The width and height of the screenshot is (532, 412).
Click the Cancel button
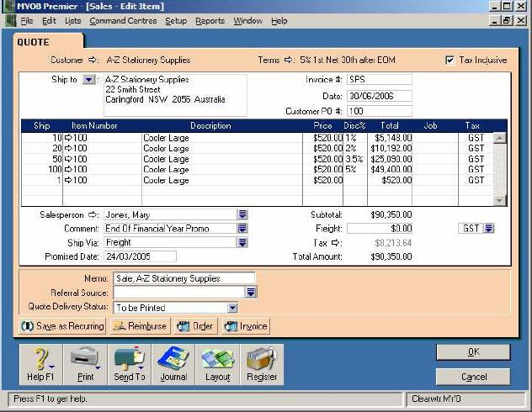click(473, 377)
